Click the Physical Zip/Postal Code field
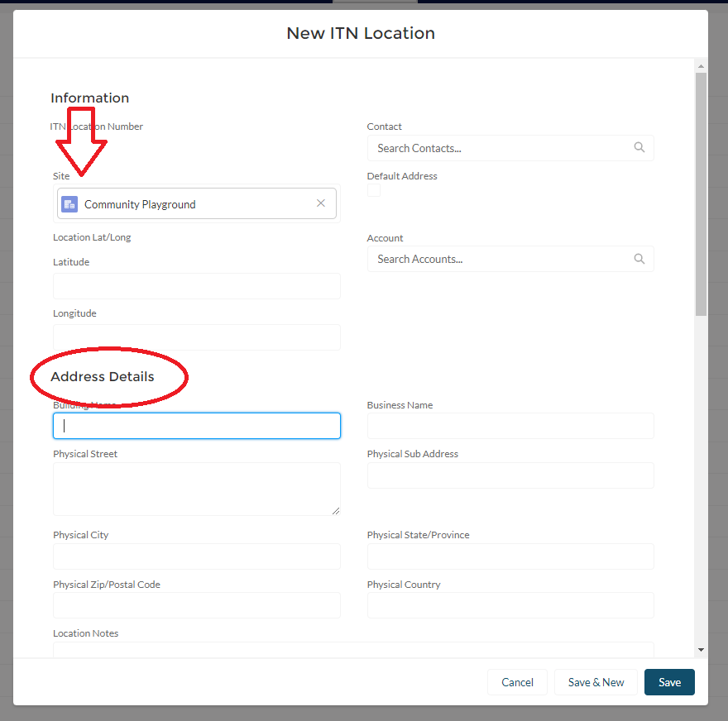The height and width of the screenshot is (721, 728). tap(197, 605)
